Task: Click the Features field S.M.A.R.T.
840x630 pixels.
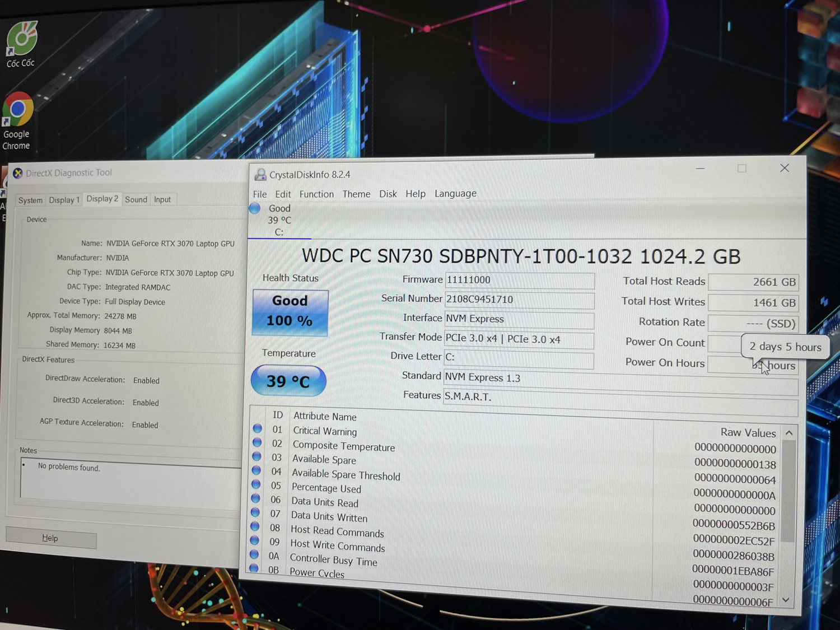Action: (x=620, y=402)
